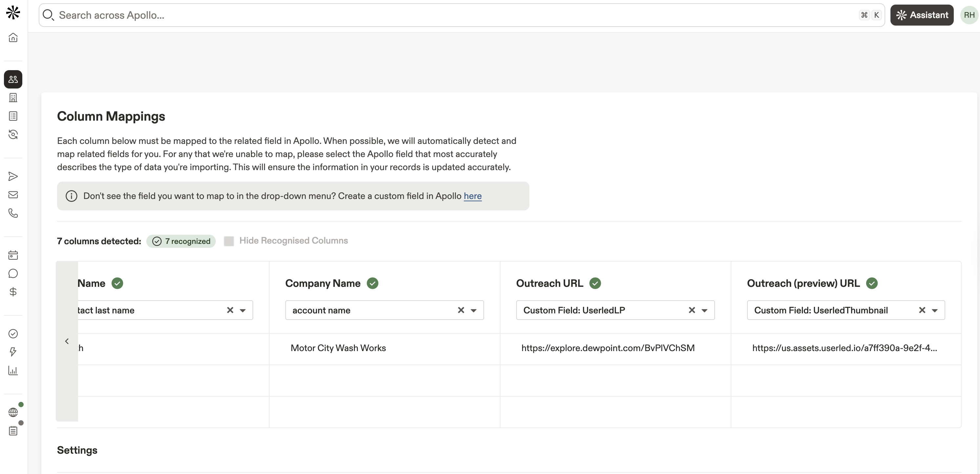Screen dimensions: 980x474
Task: Open the RH profile avatar menu
Action: tap(969, 15)
